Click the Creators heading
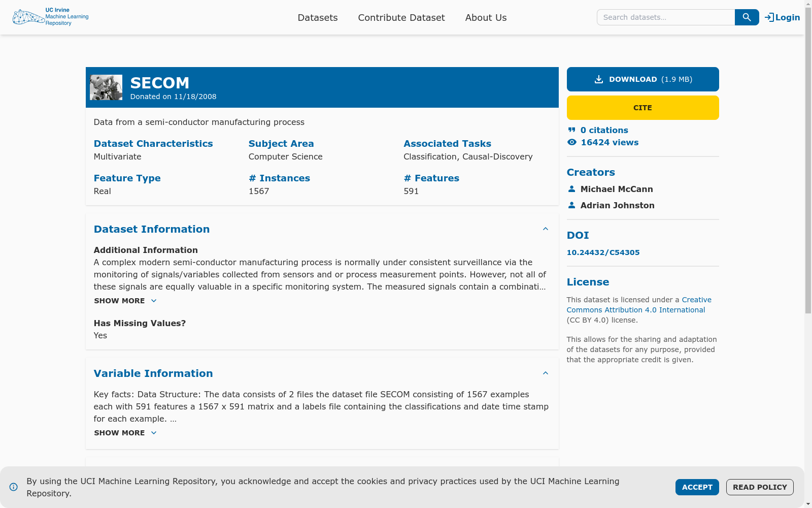The width and height of the screenshot is (812, 508). tap(591, 172)
